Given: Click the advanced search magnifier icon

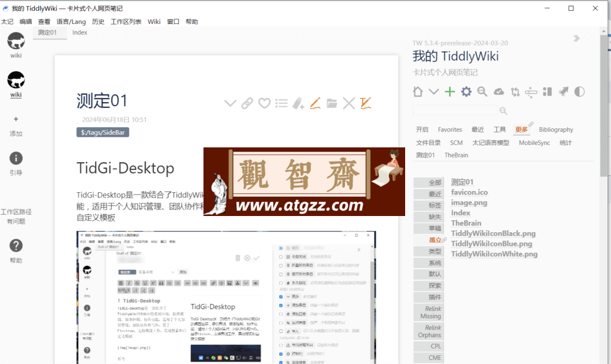Looking at the screenshot, I should tap(482, 91).
